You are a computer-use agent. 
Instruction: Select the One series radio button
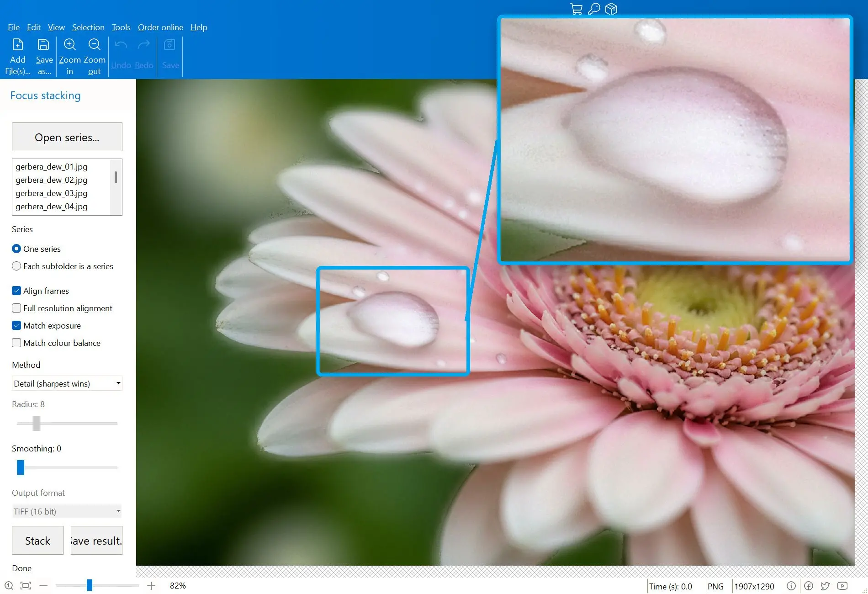pyautogui.click(x=16, y=249)
